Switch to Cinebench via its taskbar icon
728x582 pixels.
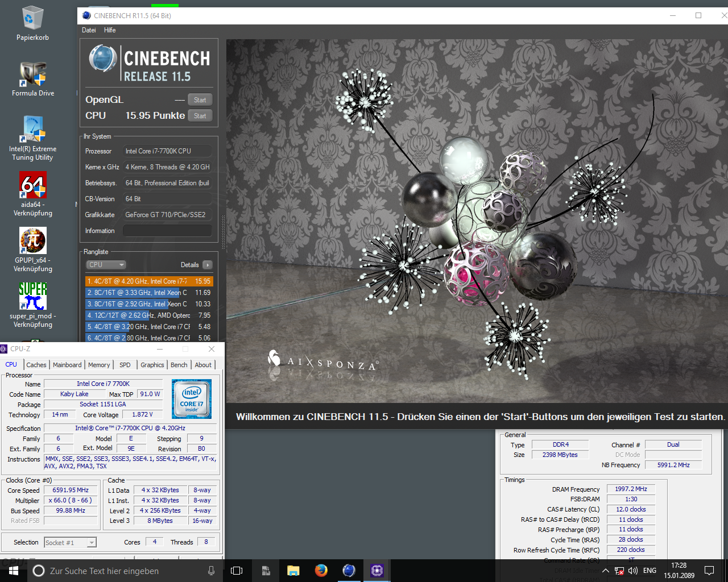point(349,571)
